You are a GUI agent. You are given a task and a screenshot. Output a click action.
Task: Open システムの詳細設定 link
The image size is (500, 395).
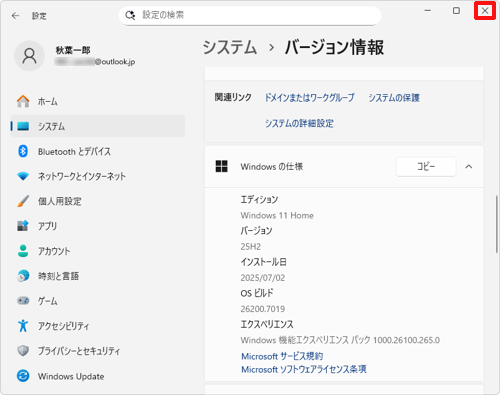tap(299, 123)
